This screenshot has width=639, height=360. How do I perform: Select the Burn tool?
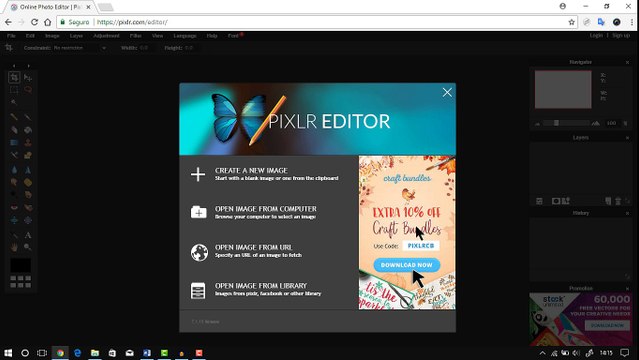coord(28,195)
